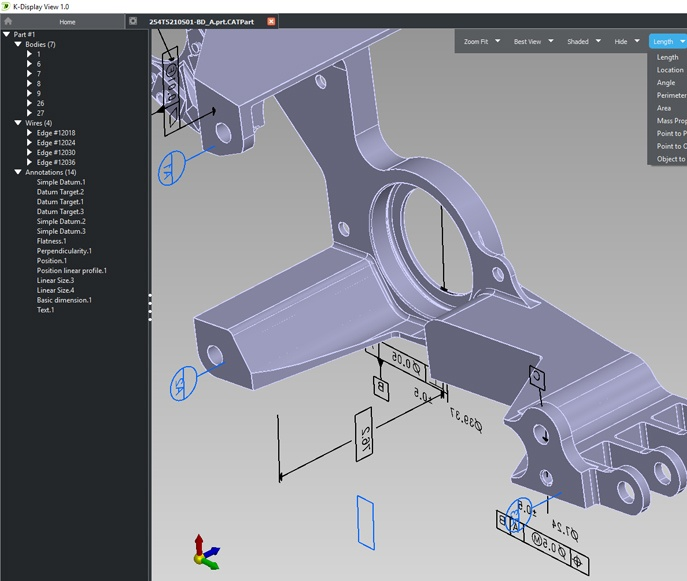Close the 254T5210501-BD_A.prt.CATPart tab
The image size is (687, 581).
pyautogui.click(x=271, y=21)
